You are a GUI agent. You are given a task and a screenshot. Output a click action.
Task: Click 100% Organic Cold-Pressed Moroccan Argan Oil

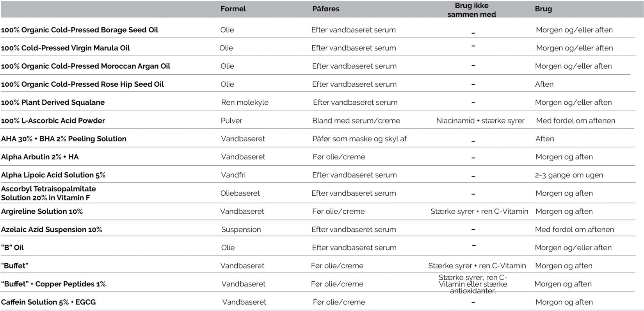pos(86,66)
